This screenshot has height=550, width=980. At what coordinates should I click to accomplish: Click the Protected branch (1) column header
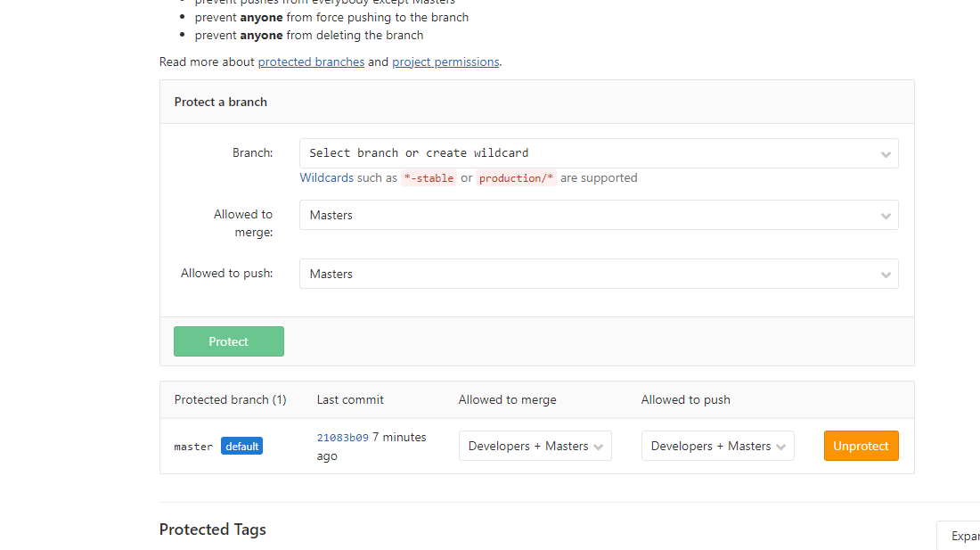point(230,399)
